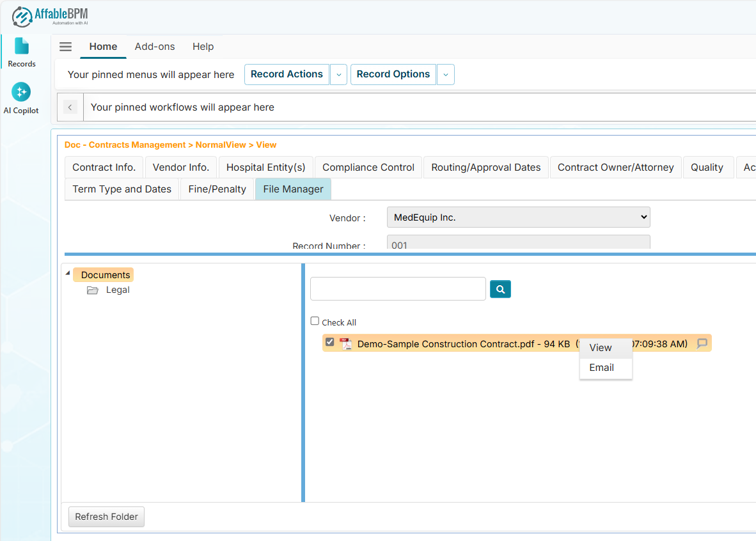Open the Vendor dropdown showing MedEquip Inc.
Image resolution: width=756 pixels, height=541 pixels.
coord(518,217)
